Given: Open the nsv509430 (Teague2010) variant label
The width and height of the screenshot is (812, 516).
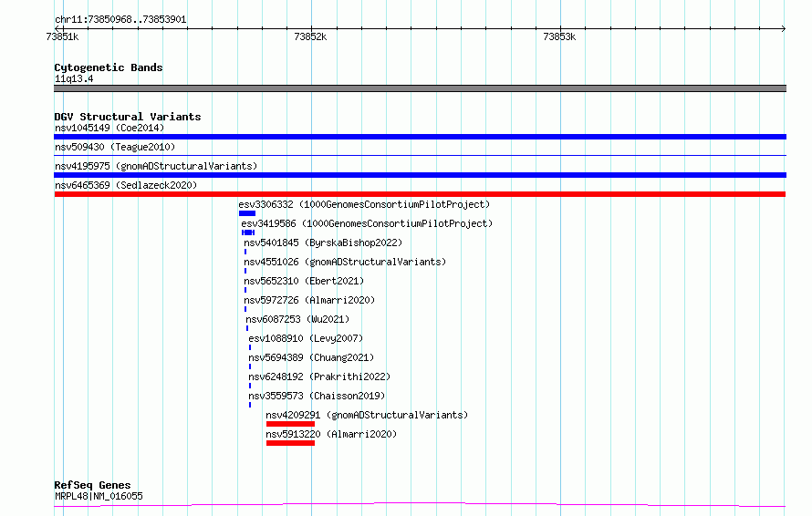Looking at the screenshot, I should 115,147.
